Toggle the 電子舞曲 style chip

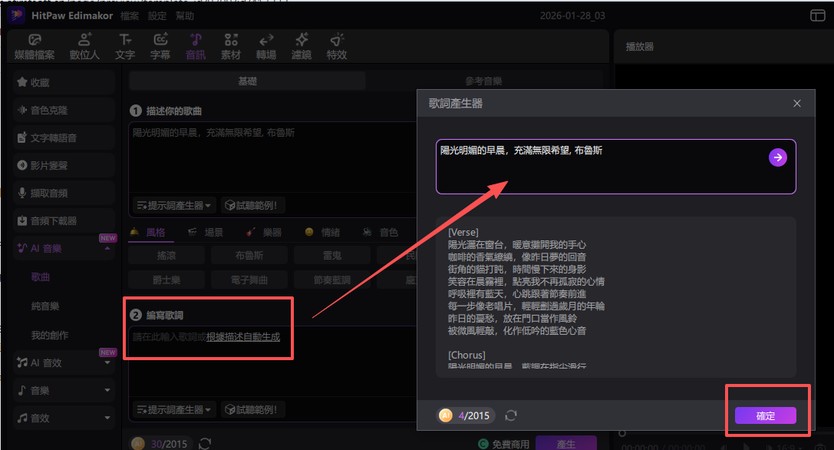click(x=249, y=280)
